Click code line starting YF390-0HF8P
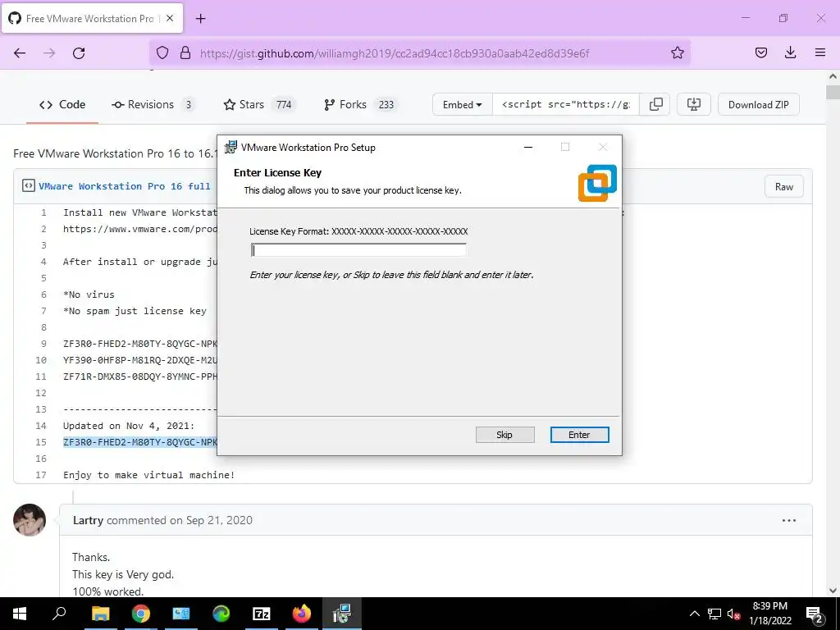Screen dimensions: 840x630 139,360
